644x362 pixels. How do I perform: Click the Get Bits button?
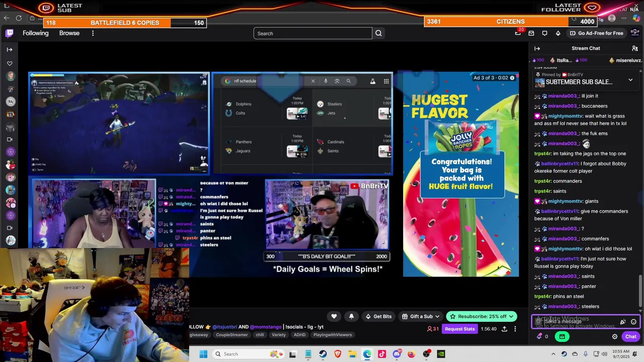(x=378, y=316)
